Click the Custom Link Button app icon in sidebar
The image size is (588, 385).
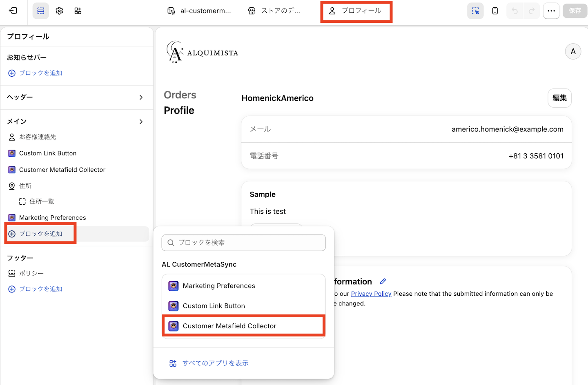pyautogui.click(x=12, y=153)
